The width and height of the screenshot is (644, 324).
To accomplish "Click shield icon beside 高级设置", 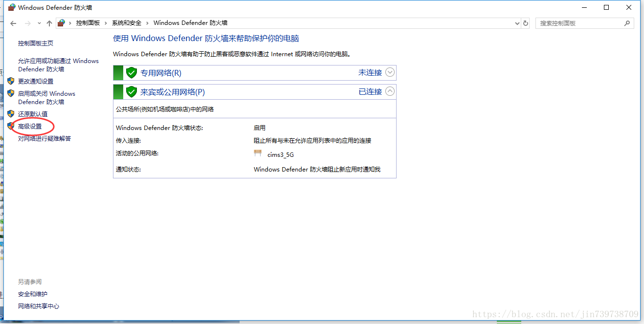I will click(x=11, y=126).
